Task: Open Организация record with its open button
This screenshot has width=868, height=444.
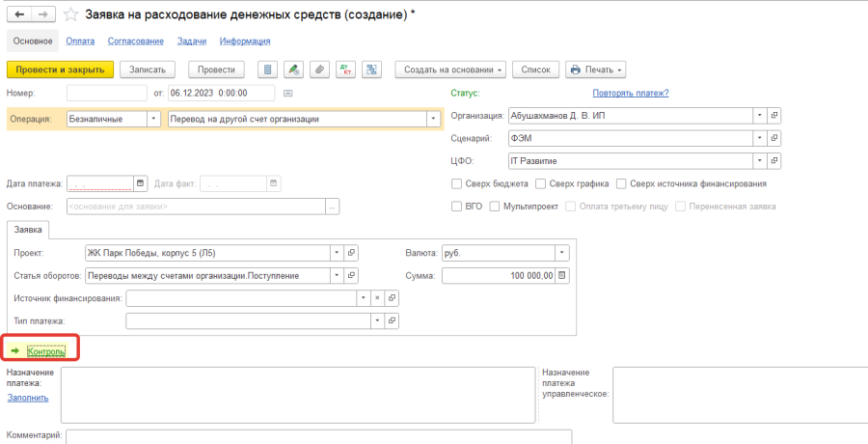Action: coord(774,115)
